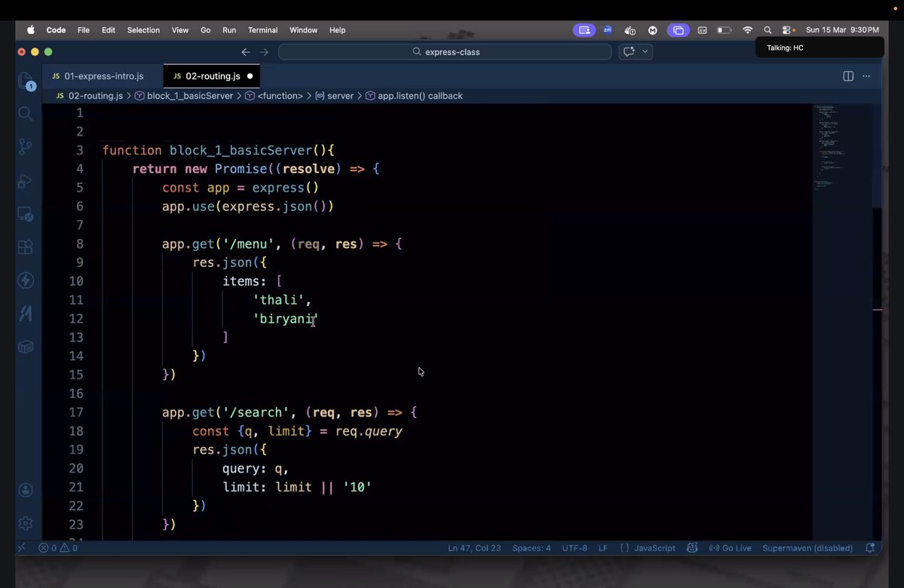Open the Thunder Client lightning icon
This screenshot has width=904, height=588.
[26, 280]
